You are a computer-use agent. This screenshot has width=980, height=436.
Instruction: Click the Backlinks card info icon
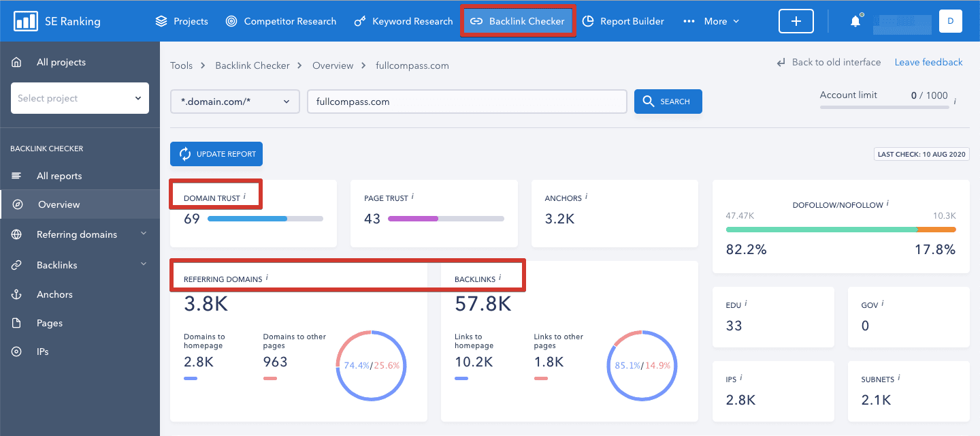[500, 278]
